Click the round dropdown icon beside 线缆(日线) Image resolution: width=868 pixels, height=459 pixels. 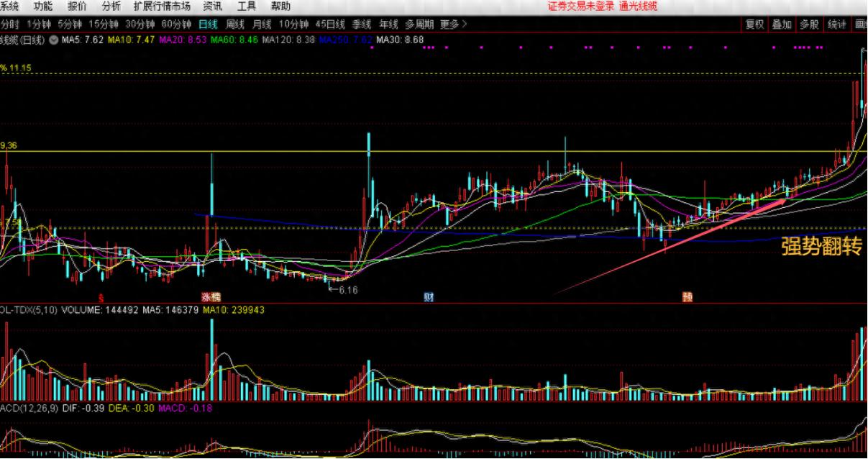pyautogui.click(x=53, y=40)
